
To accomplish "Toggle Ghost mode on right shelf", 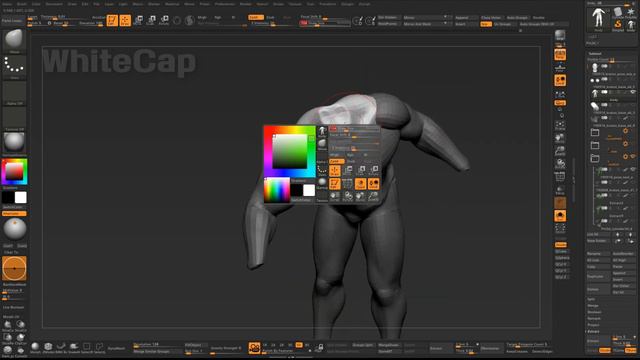I will pos(560,202).
